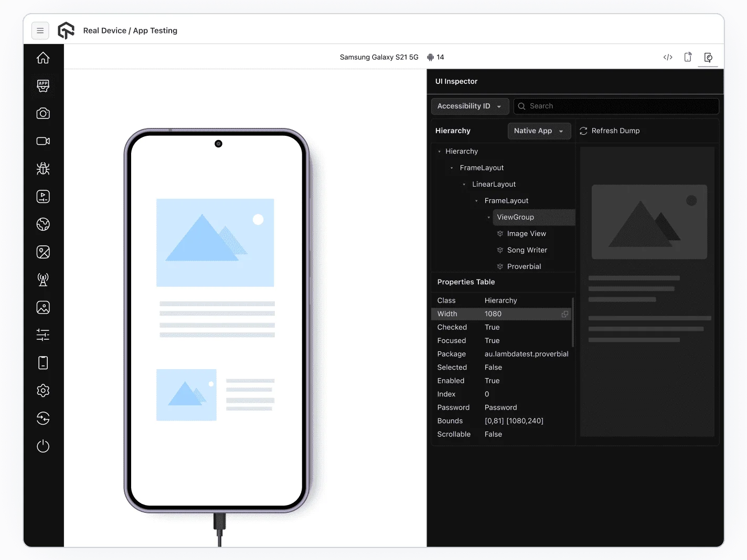Click the search input field
Viewport: 747px width, 560px height.
point(616,106)
